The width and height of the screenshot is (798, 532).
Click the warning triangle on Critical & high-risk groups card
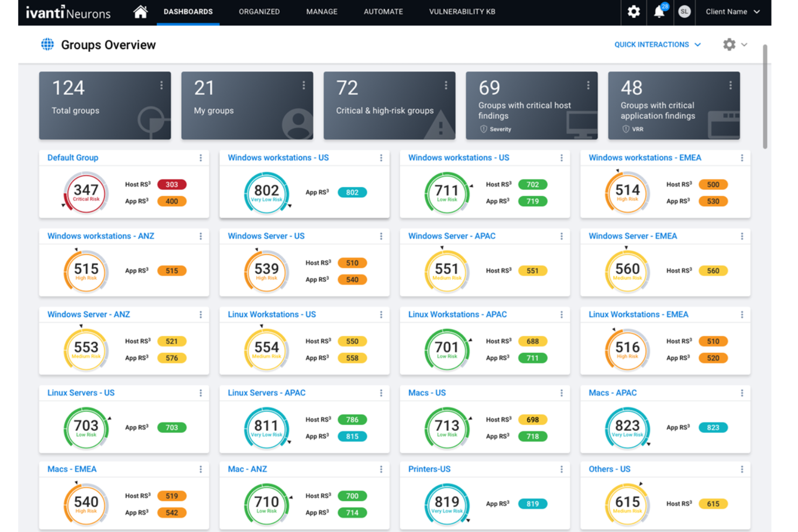[x=441, y=125]
